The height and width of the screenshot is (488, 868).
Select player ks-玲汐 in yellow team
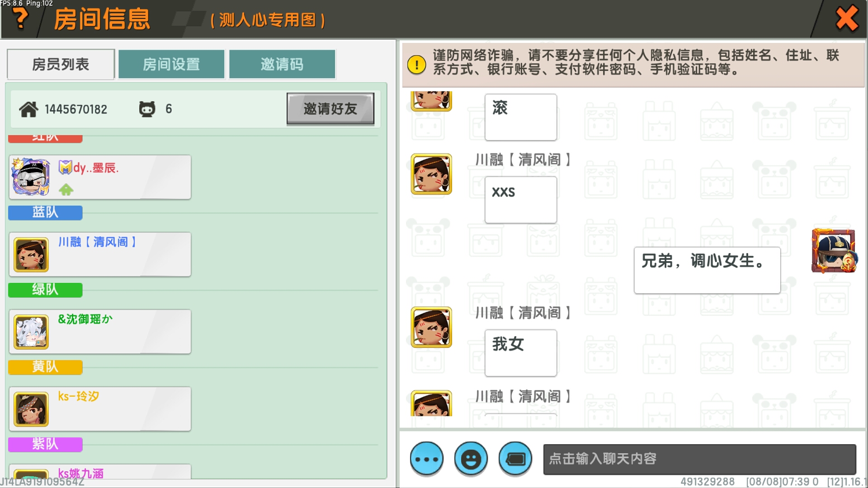tap(100, 409)
